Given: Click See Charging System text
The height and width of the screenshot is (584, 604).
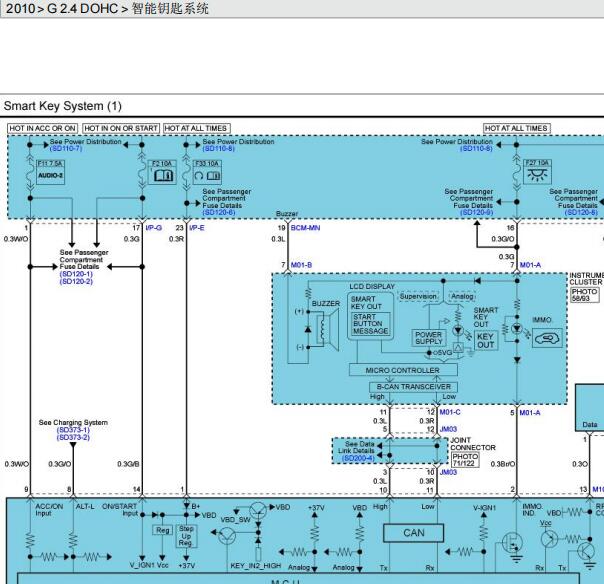Looking at the screenshot, I should pyautogui.click(x=73, y=423).
